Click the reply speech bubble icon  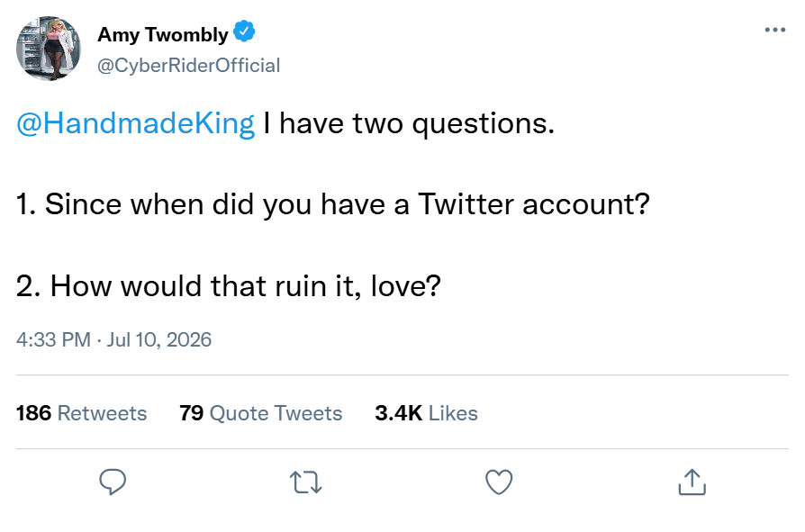click(x=113, y=482)
